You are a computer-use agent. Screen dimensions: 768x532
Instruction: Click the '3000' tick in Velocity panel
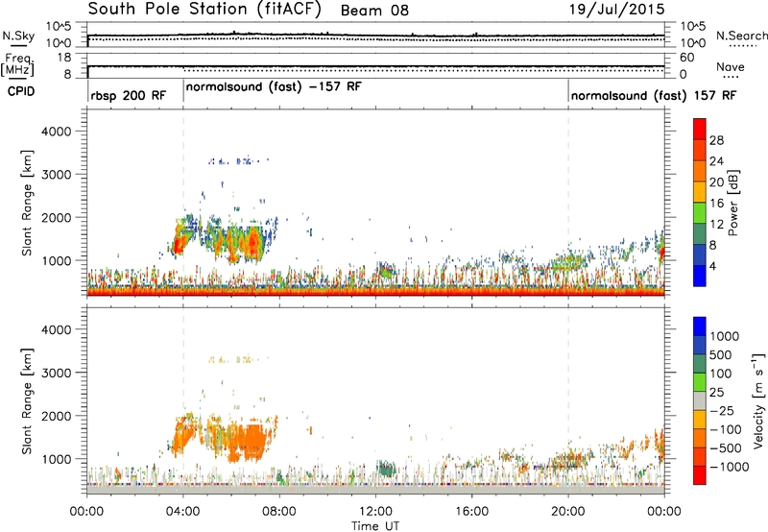point(56,373)
